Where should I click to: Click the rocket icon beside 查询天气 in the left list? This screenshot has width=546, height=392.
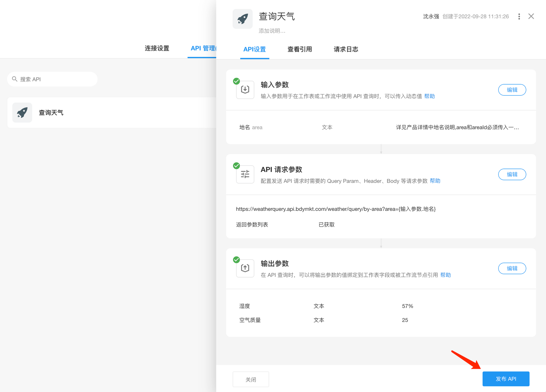(x=22, y=112)
